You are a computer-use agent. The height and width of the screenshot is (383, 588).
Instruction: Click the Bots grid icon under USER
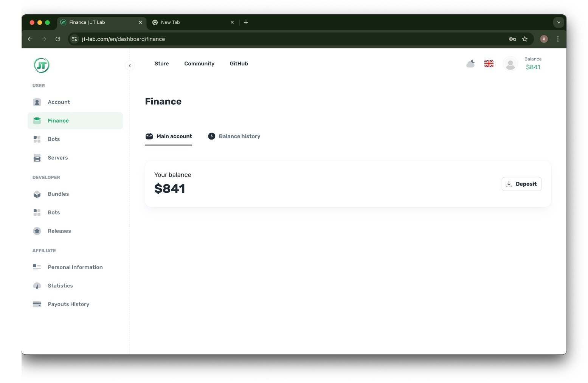pyautogui.click(x=37, y=139)
